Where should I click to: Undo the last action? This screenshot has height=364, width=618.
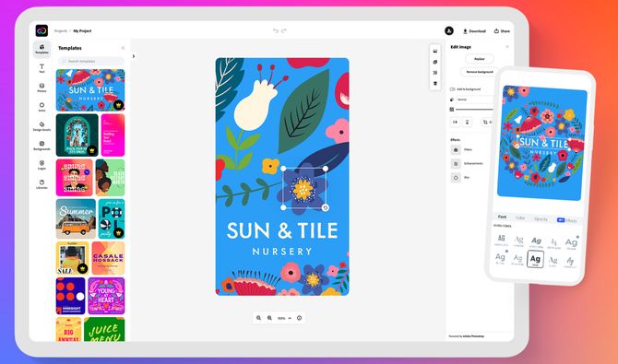(x=276, y=30)
